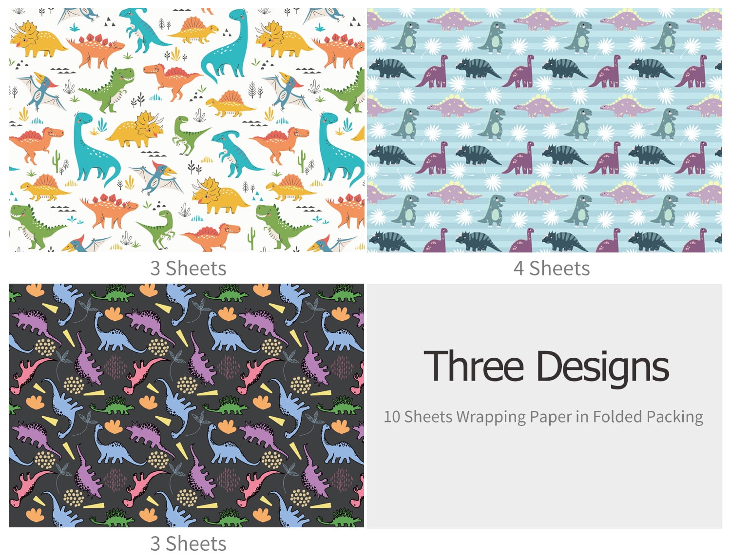Viewport: 731px width, 560px height.
Task: Click the two-headed yellow triceratops in white pattern
Action: coord(134,129)
